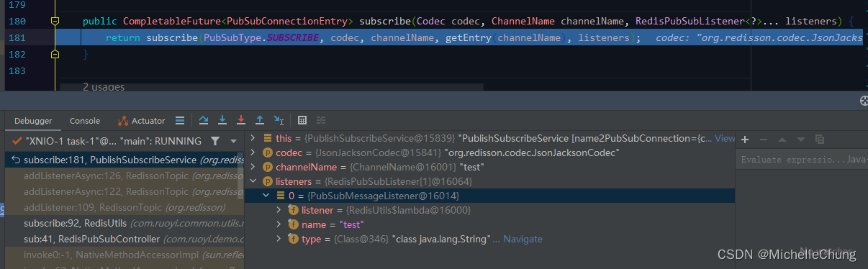Toggle fold marker at line 182

point(55,54)
